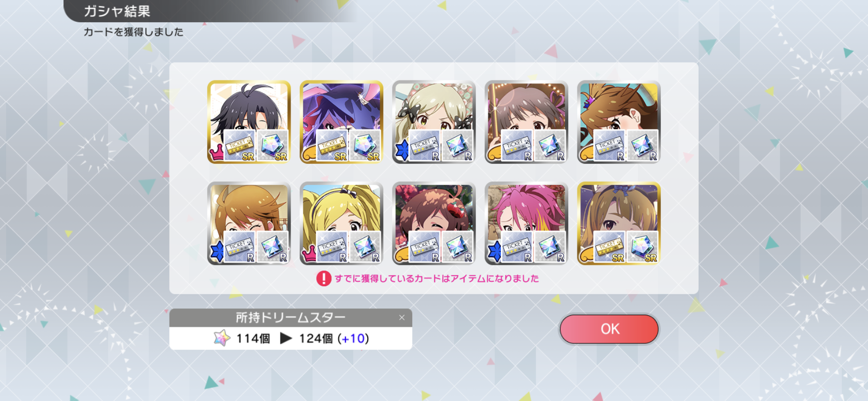
Task: Click the SR crystal icon on rabbit-ear card
Action: (x=365, y=145)
